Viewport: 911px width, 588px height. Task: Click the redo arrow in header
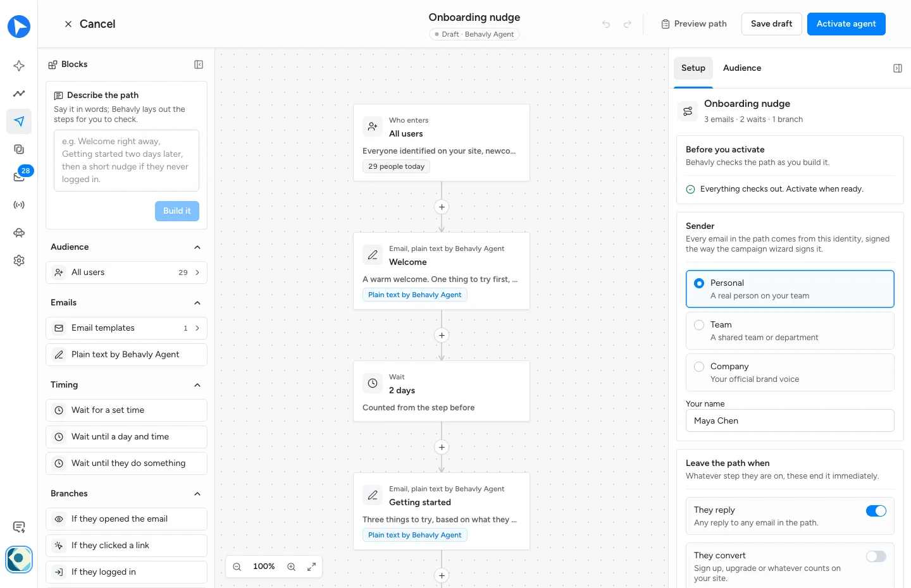[628, 24]
